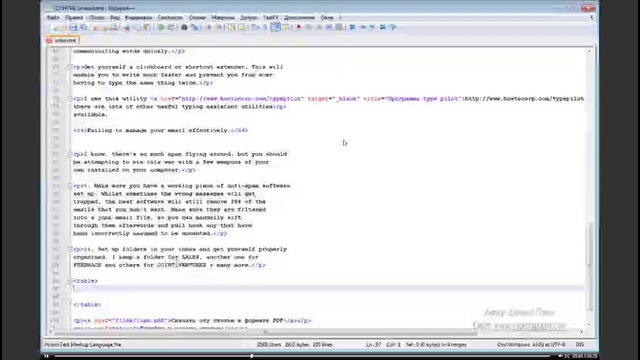Toggle synchronized horizontal scrolling icon

click(242, 27)
